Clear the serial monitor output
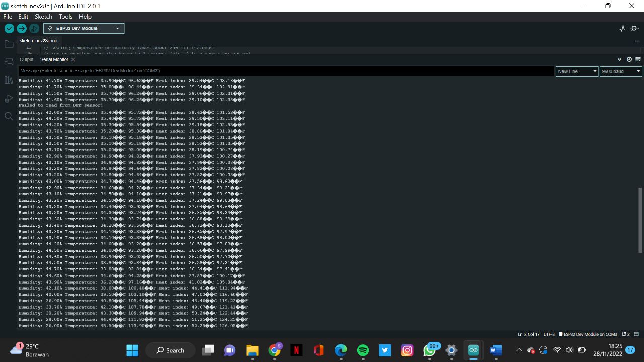This screenshot has width=644, height=362. click(638, 59)
